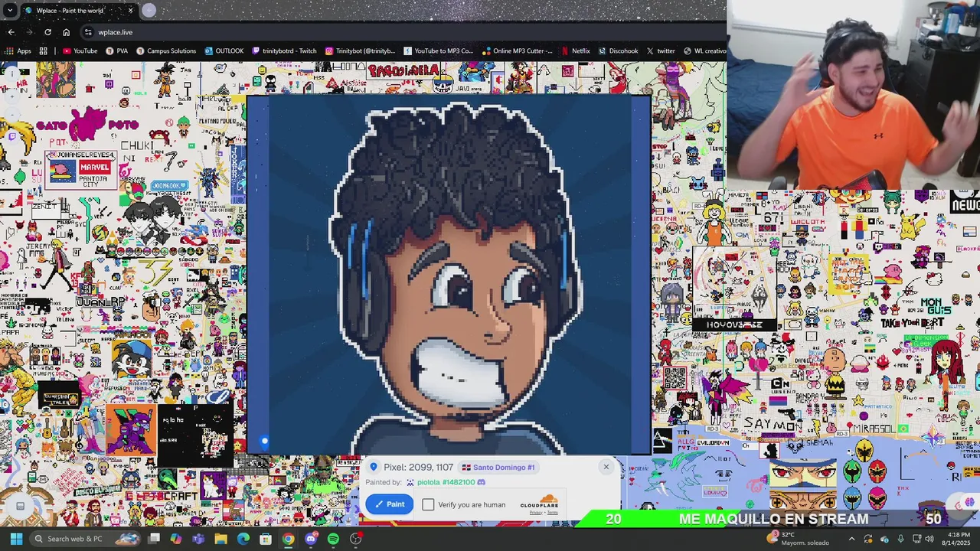Launch Copilot from the taskbar
The width and height of the screenshot is (980, 551).
pos(176,539)
